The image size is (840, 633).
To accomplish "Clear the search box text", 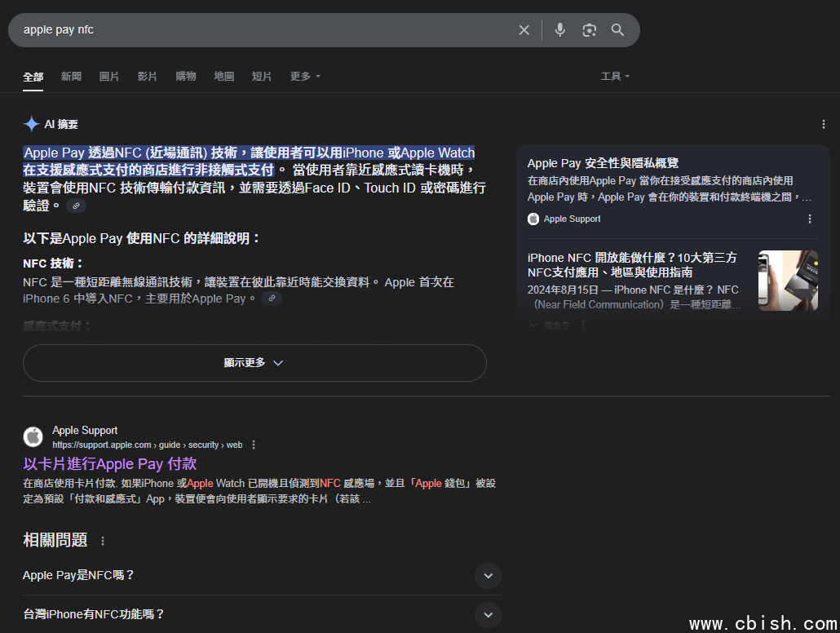I will (x=524, y=30).
